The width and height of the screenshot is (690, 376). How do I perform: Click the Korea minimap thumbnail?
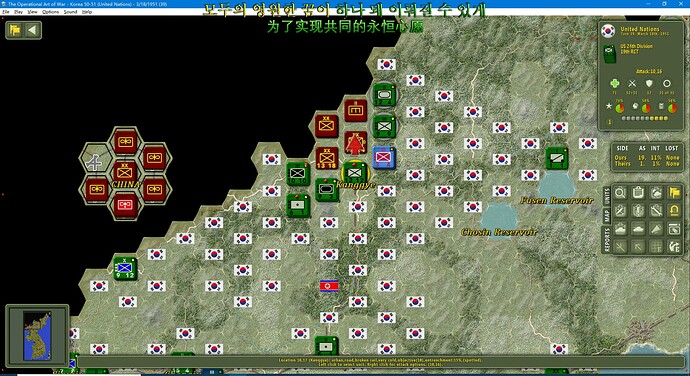[37, 336]
